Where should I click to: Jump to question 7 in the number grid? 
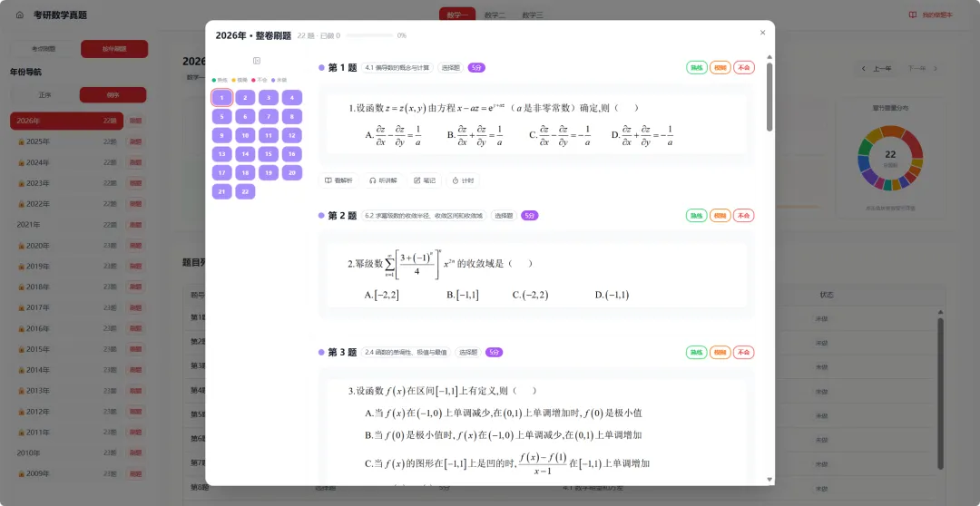[269, 116]
